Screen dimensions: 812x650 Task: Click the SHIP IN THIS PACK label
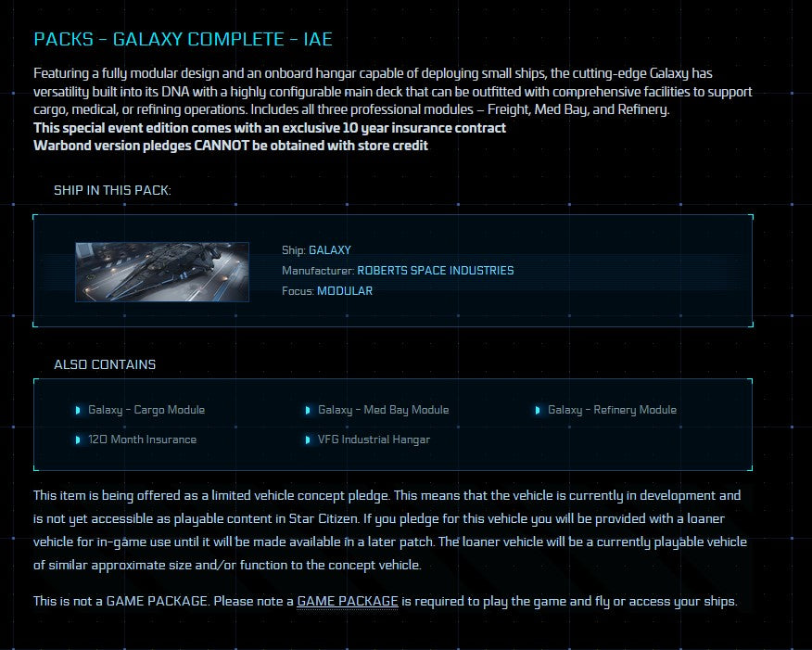pos(112,190)
